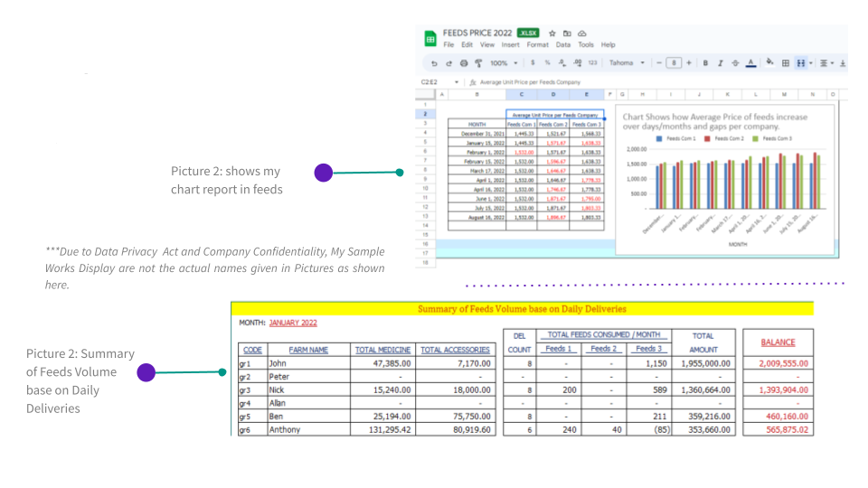Click the FARM NAME header link

click(x=308, y=350)
